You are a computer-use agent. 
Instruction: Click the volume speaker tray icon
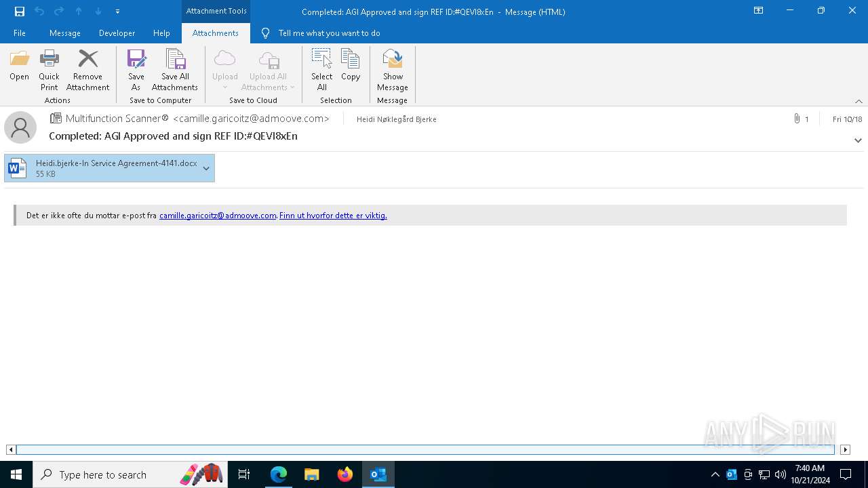coord(781,474)
